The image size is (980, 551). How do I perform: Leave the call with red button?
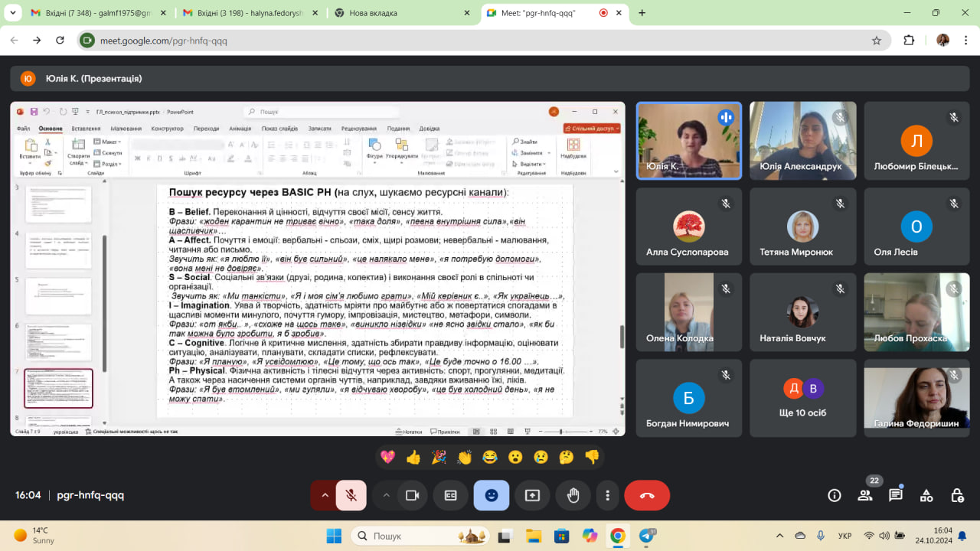(x=647, y=495)
